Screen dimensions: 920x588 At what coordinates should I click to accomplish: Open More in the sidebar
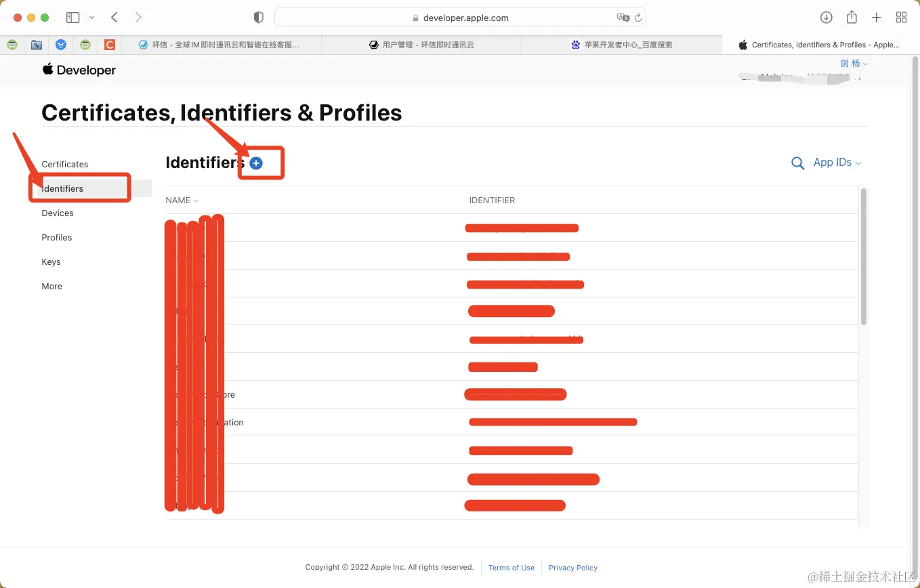[51, 287]
